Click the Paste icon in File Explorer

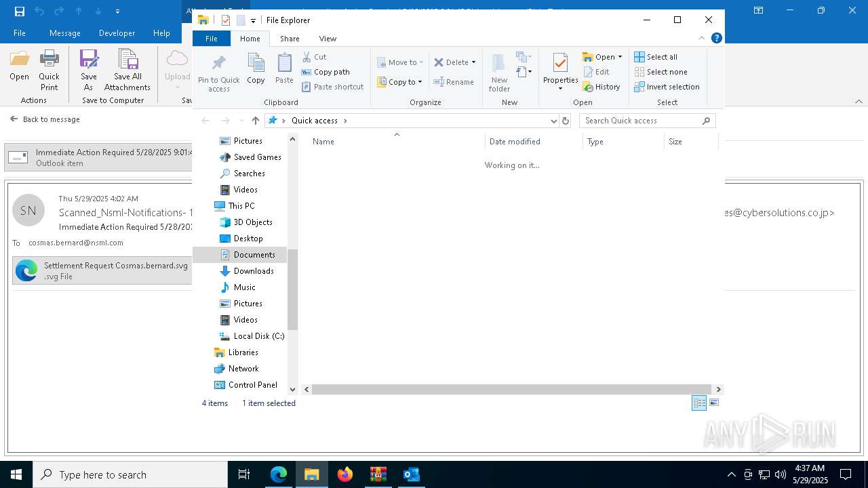(x=284, y=68)
